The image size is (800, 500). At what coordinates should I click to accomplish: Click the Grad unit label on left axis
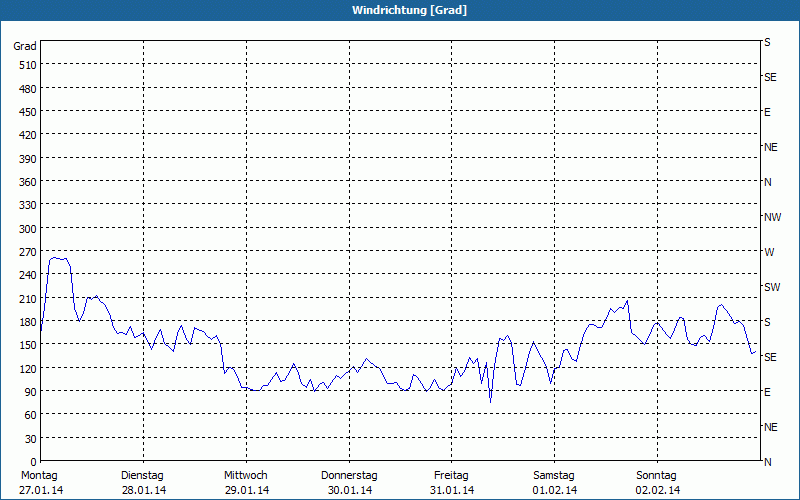pyautogui.click(x=25, y=46)
